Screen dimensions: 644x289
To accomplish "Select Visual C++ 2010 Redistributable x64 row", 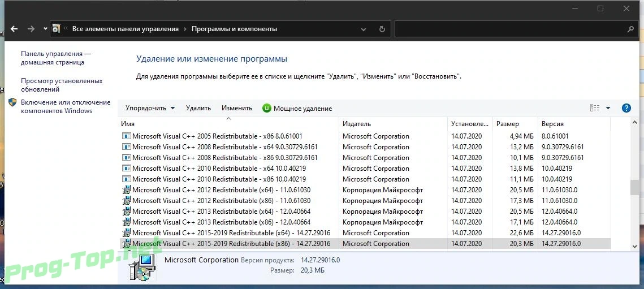I will 365,168.
